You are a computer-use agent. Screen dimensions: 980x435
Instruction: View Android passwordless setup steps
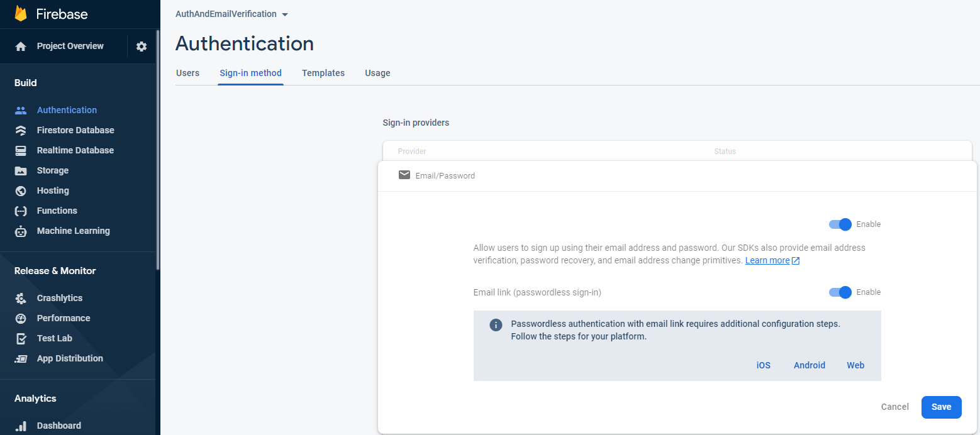point(809,365)
